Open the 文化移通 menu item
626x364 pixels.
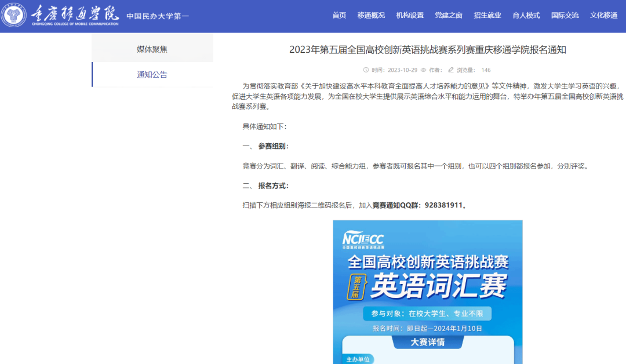603,15
